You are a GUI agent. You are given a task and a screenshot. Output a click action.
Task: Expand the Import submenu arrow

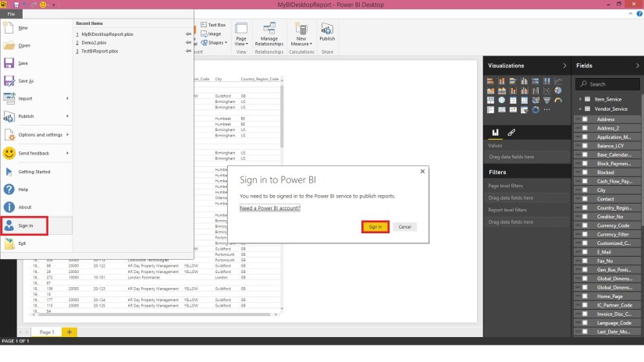coord(67,98)
